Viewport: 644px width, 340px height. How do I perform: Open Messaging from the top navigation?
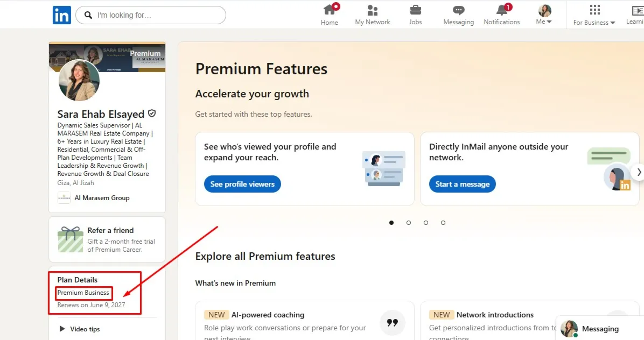[458, 15]
